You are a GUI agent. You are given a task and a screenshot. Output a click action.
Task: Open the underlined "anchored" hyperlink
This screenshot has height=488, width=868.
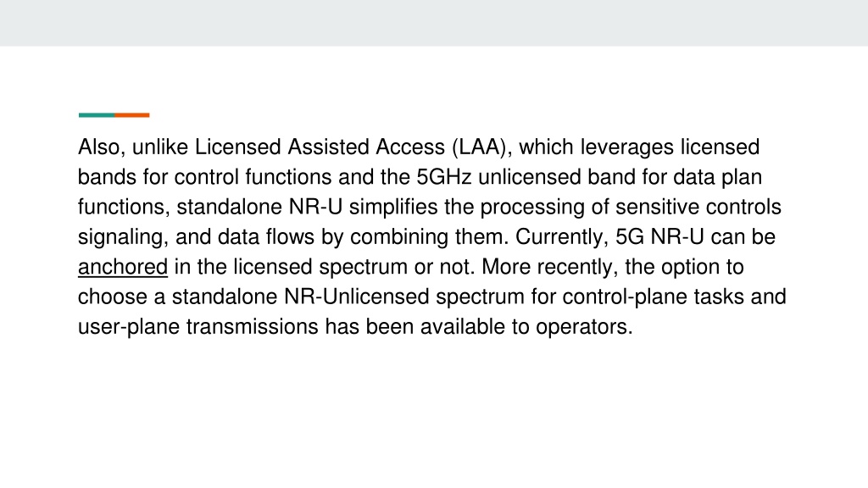pyautogui.click(x=122, y=267)
